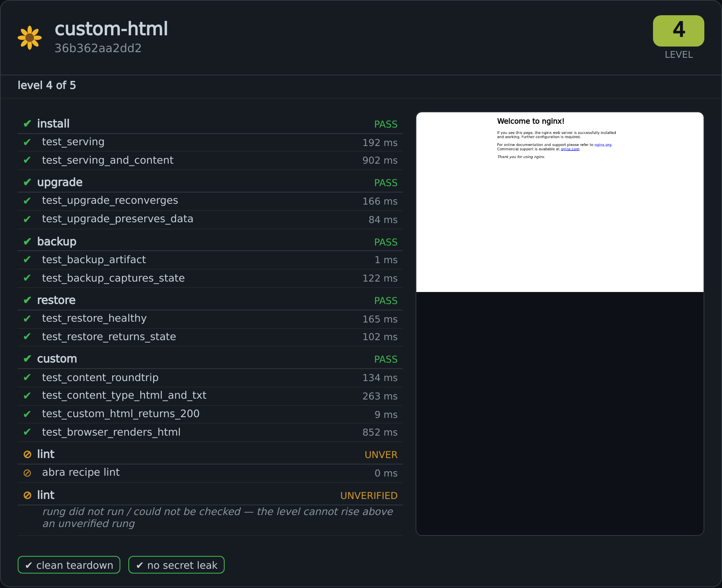Click the UNVERIFIED status label
722x588 pixels.
pyautogui.click(x=369, y=496)
